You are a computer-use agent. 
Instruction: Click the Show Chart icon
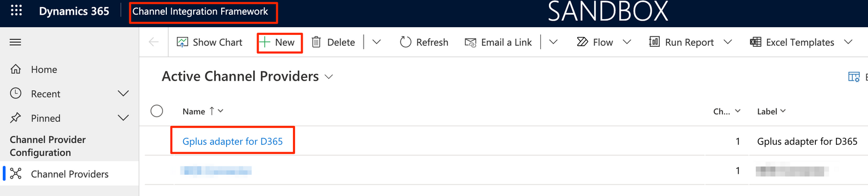(x=183, y=42)
